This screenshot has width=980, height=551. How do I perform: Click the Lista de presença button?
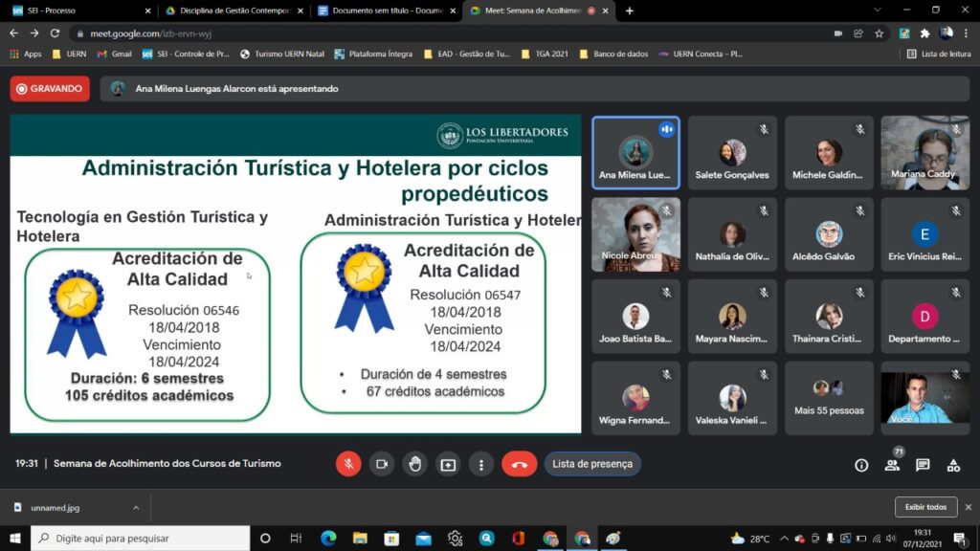coord(592,464)
